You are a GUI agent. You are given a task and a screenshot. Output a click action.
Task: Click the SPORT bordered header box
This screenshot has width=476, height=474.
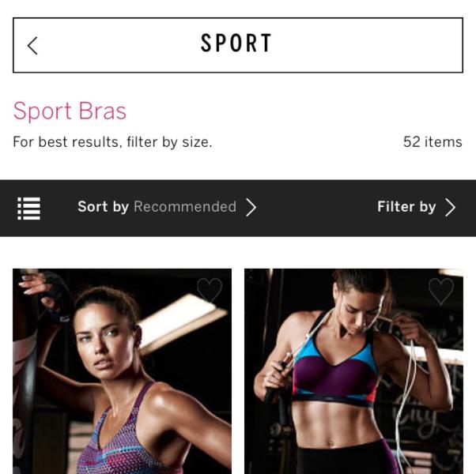pyautogui.click(x=238, y=45)
